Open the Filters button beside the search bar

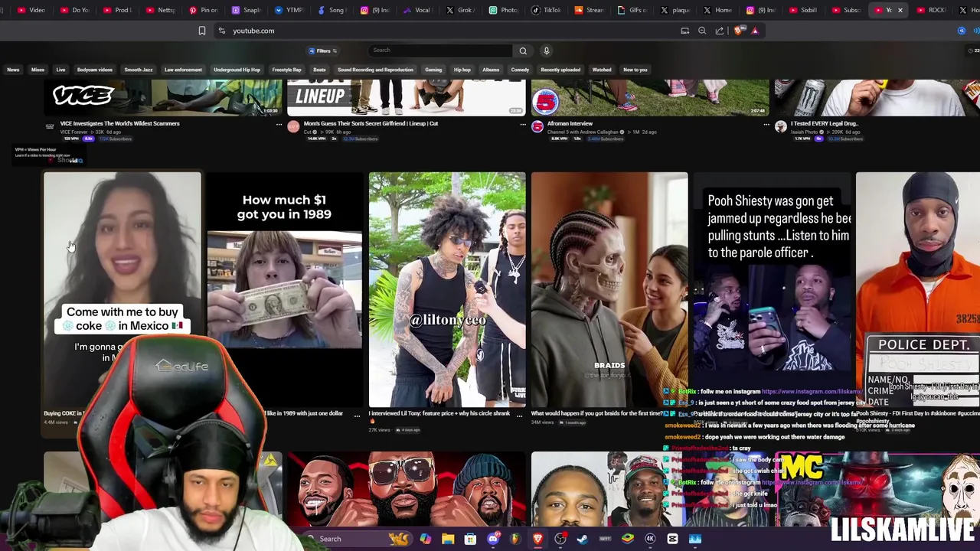tap(323, 51)
